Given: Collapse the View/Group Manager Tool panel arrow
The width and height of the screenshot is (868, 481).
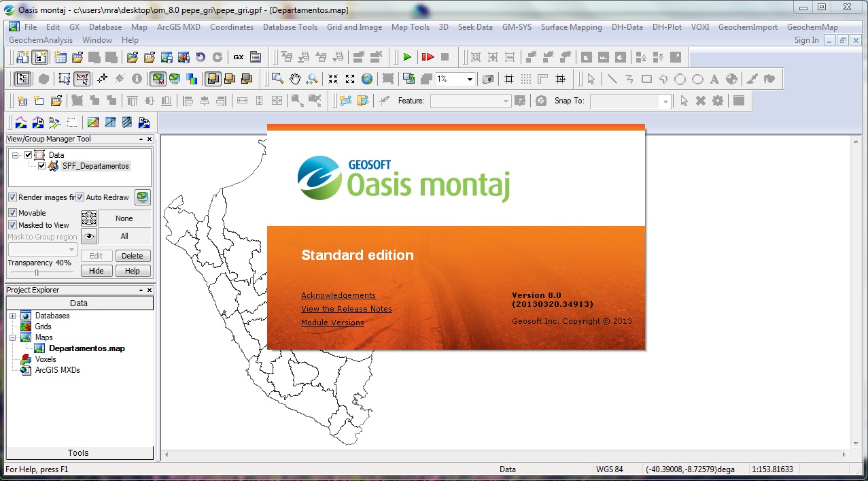Looking at the screenshot, I should point(141,139).
